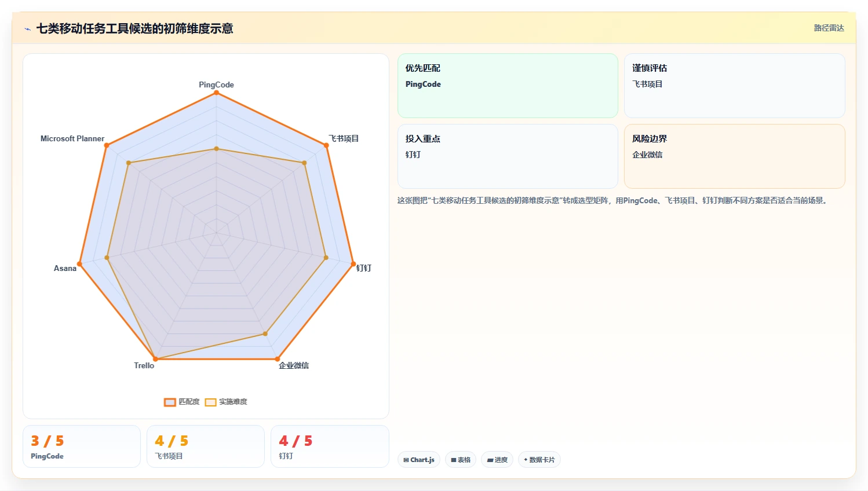Click the small icon before the page title
The width and height of the screenshot is (868, 491).
coord(27,29)
